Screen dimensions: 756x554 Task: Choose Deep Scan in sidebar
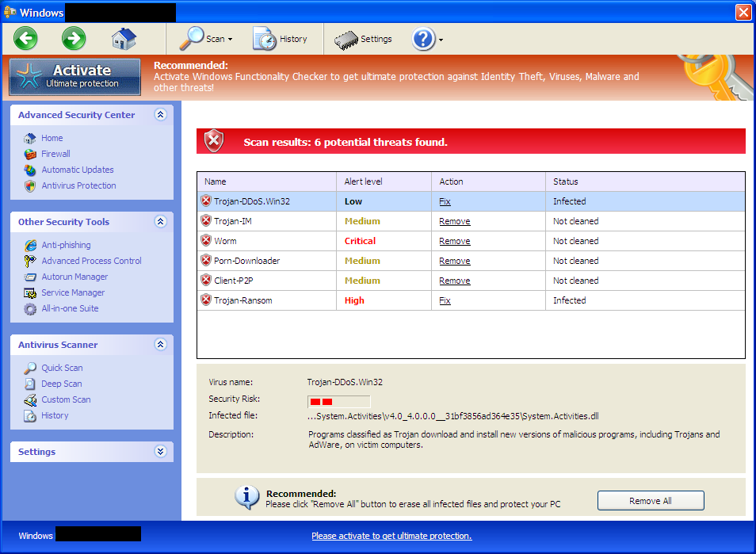tap(62, 384)
